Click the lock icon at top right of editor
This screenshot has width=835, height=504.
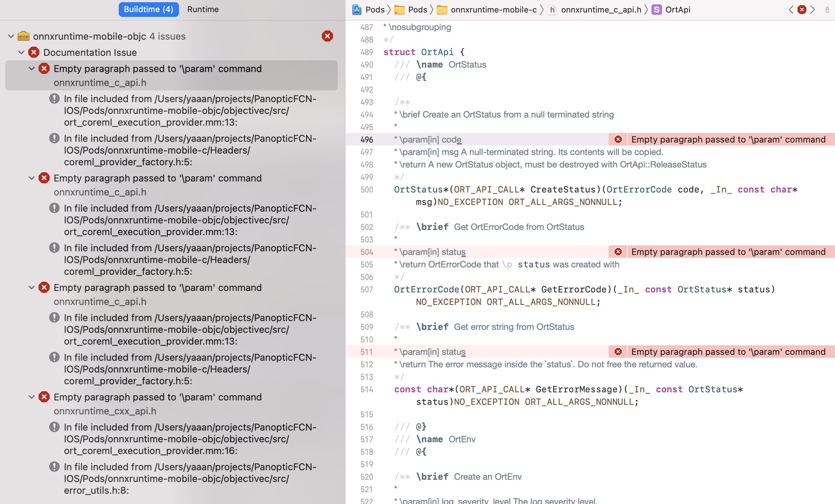click(828, 10)
